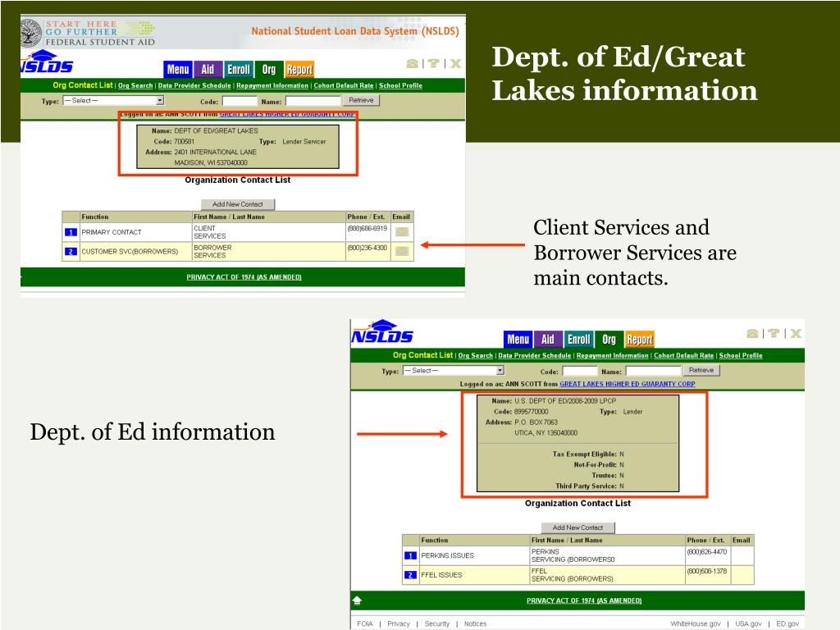The height and width of the screenshot is (630, 840).
Task: Click the X logout icon in top screenshot
Action: 455,64
